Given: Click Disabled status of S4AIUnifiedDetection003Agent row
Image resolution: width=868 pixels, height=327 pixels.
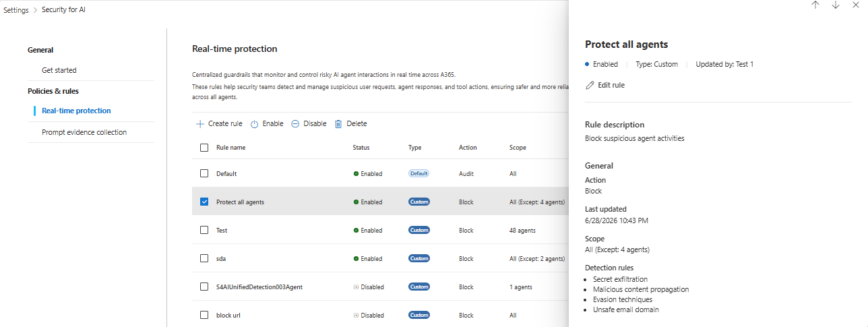Looking at the screenshot, I should (x=369, y=287).
